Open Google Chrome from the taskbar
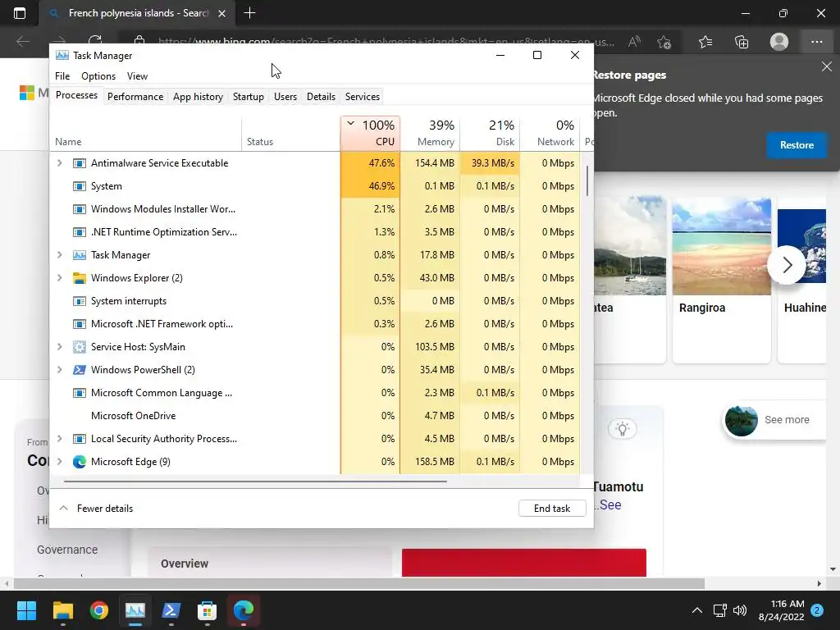The width and height of the screenshot is (840, 630). click(99, 610)
